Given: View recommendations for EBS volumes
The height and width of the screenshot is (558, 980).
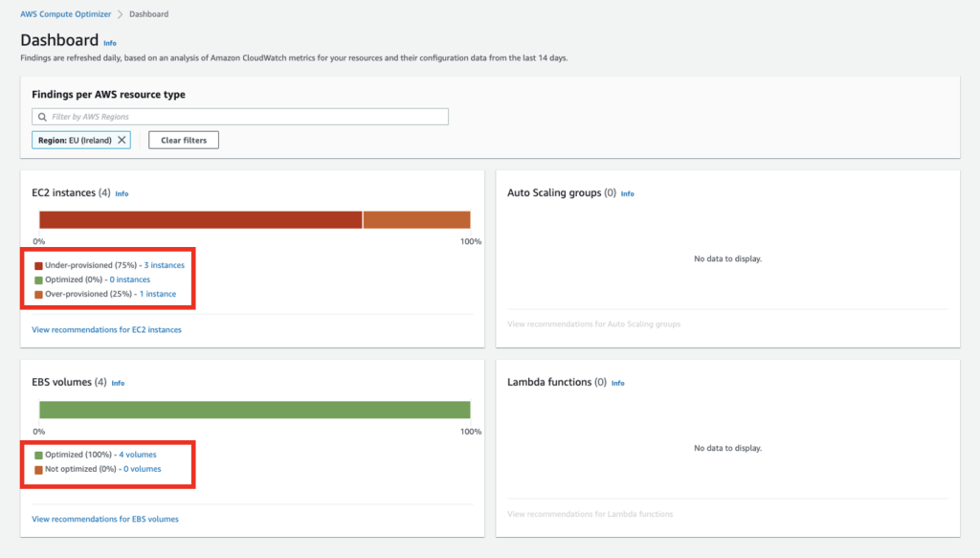Looking at the screenshot, I should pos(105,519).
